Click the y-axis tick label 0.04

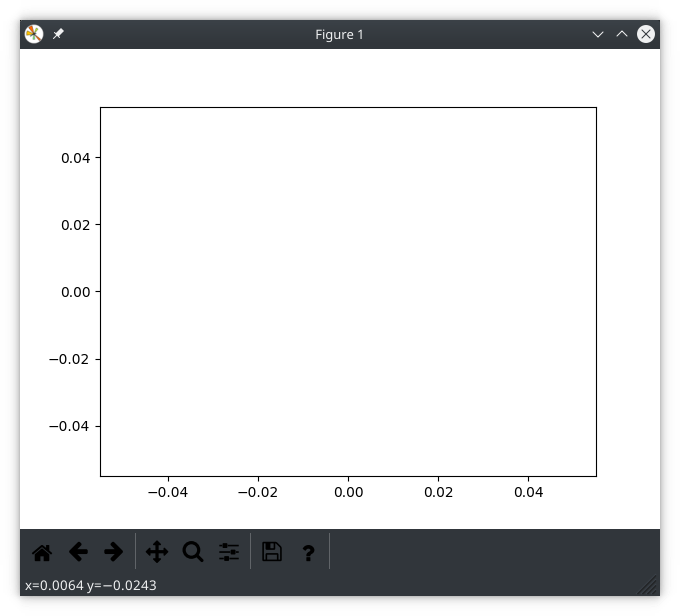[x=75, y=158]
